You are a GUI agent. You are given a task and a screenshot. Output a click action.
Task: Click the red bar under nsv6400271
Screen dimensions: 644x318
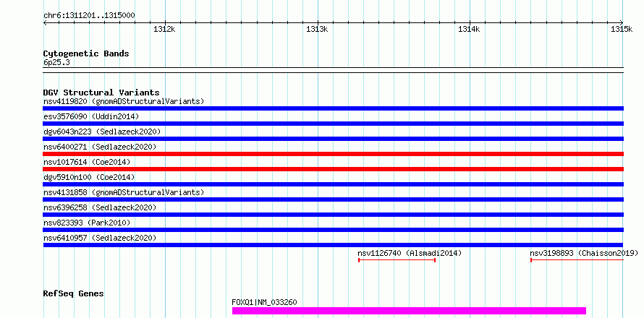(334, 154)
